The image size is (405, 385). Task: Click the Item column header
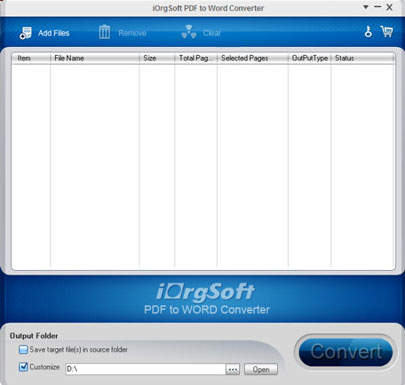tap(31, 58)
